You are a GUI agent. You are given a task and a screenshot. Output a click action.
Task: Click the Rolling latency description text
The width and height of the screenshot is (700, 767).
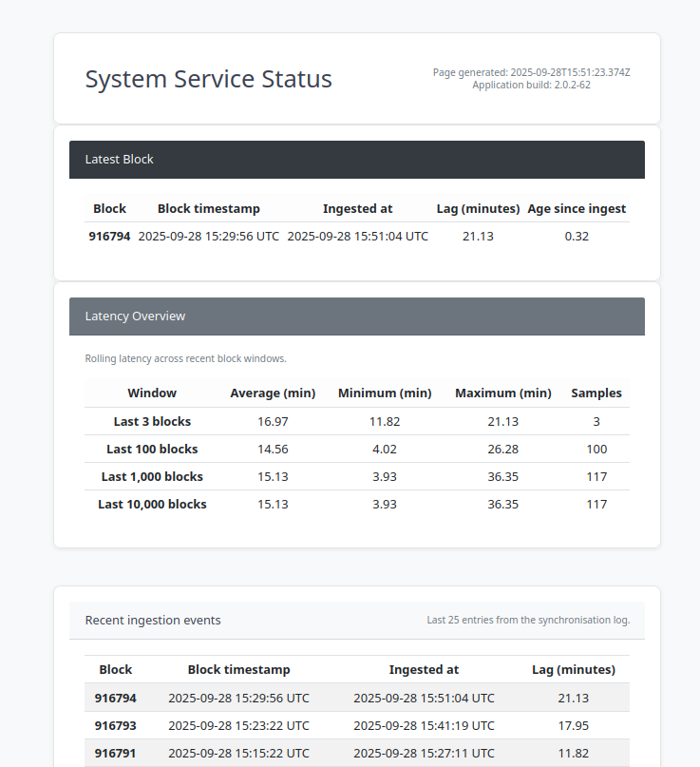[x=185, y=359]
